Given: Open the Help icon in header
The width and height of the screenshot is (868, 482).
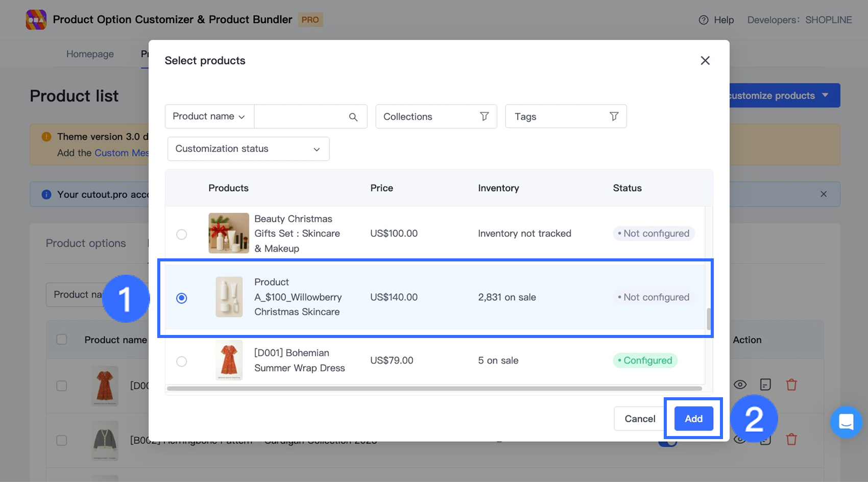Looking at the screenshot, I should 704,20.
